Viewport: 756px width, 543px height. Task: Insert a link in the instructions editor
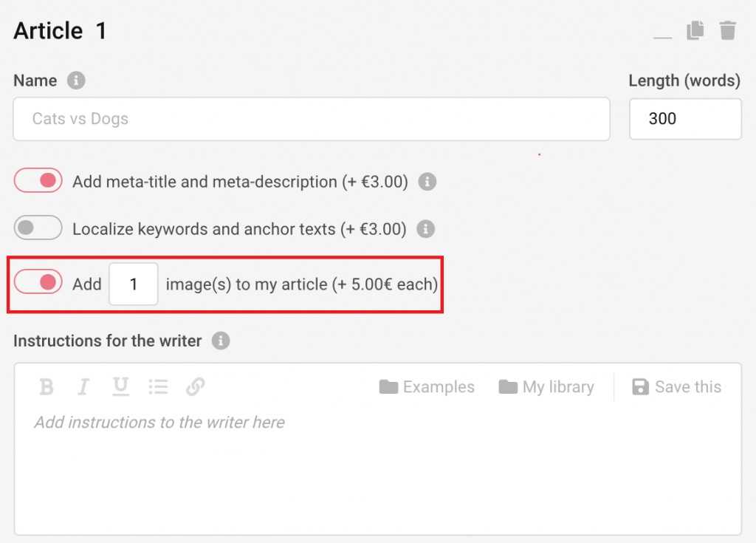(195, 386)
